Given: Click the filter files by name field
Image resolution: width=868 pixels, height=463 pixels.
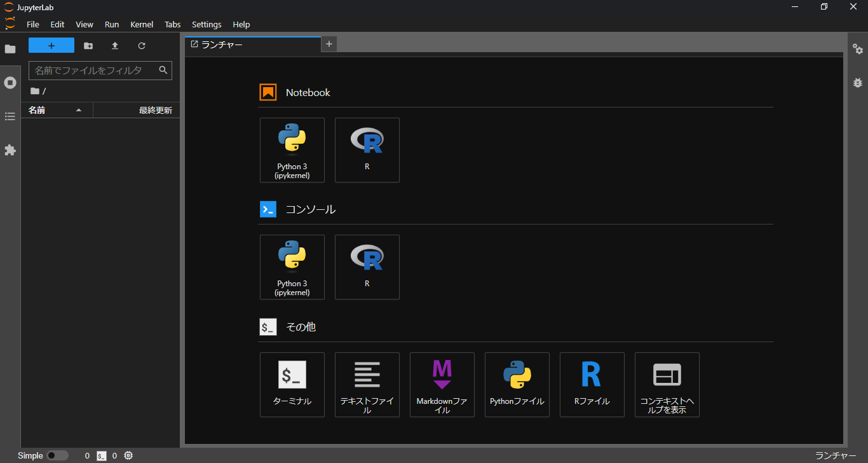Looking at the screenshot, I should (x=100, y=71).
